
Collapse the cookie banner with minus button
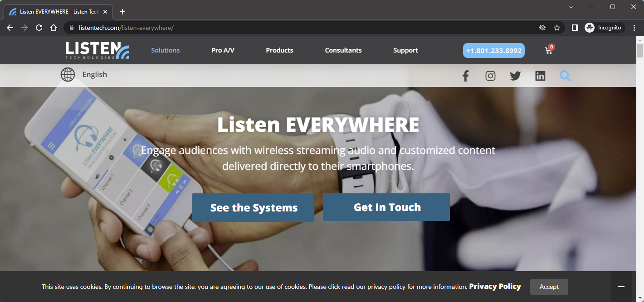pos(621,287)
